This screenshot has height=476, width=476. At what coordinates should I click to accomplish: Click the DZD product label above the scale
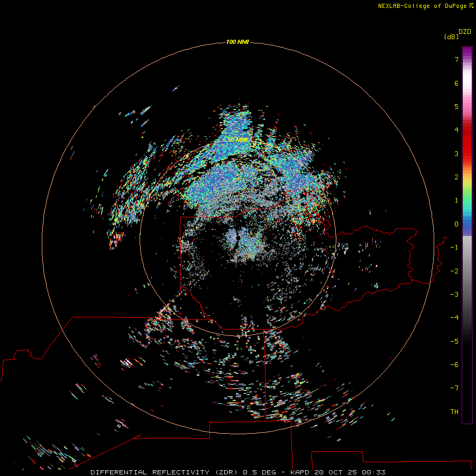(x=465, y=32)
